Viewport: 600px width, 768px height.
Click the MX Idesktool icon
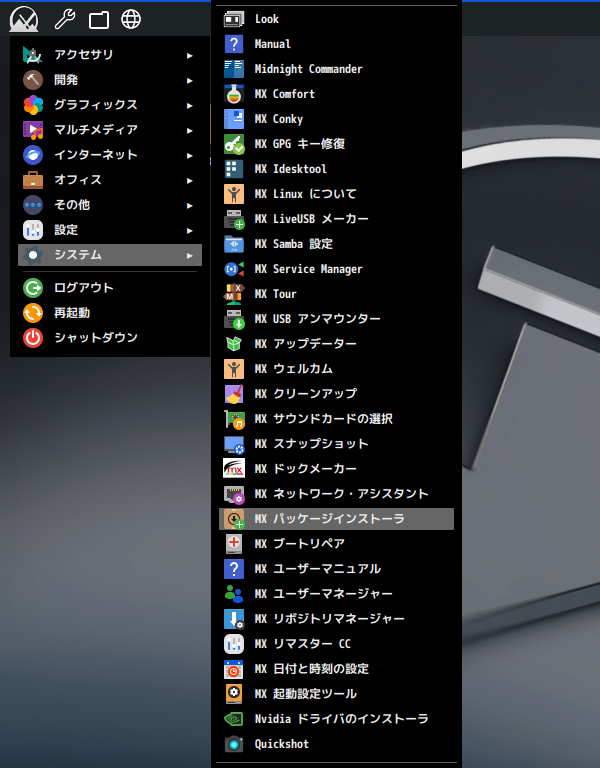(234, 169)
